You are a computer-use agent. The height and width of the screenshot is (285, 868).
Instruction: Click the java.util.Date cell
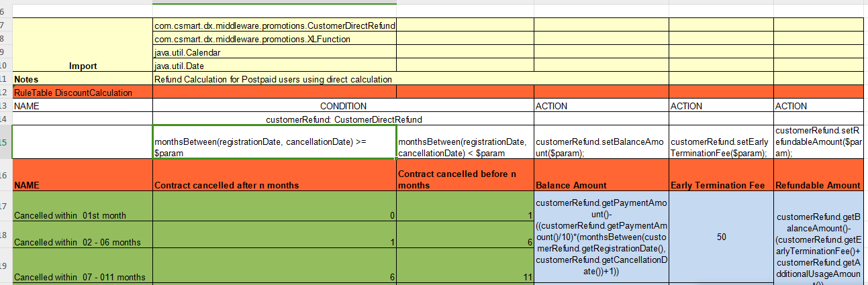pyautogui.click(x=275, y=66)
